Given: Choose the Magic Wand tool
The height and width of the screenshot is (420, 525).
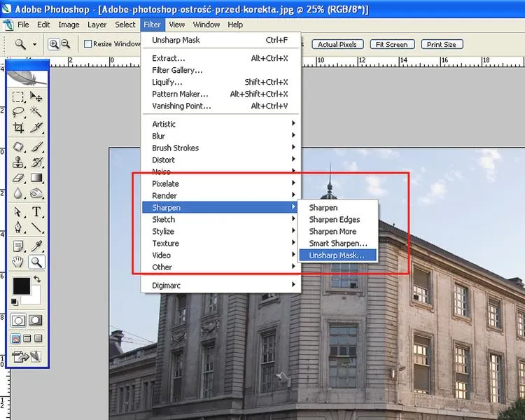Looking at the screenshot, I should click(x=36, y=112).
